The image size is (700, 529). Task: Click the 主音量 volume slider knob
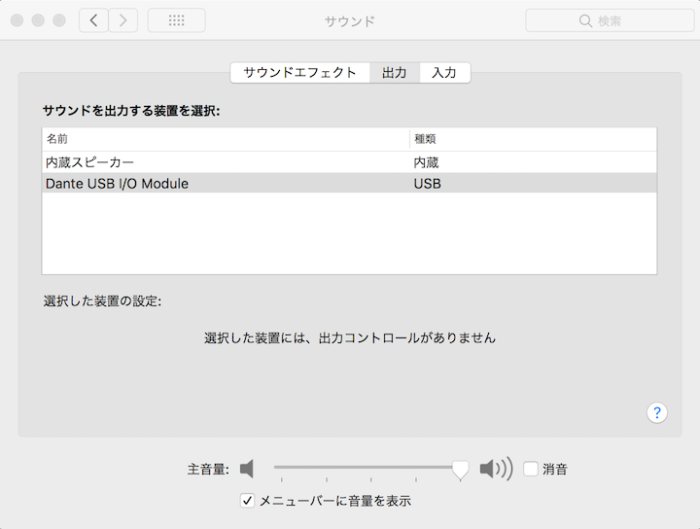pyautogui.click(x=460, y=468)
